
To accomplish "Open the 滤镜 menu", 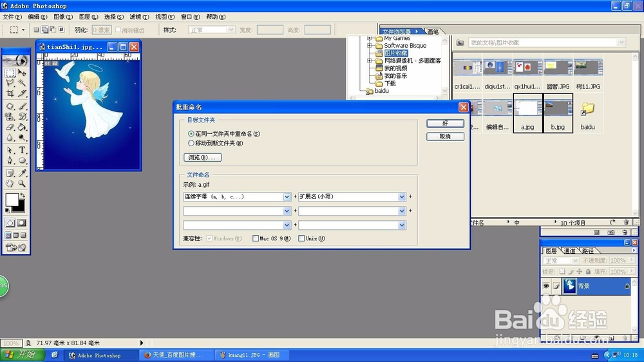I will click(x=139, y=17).
